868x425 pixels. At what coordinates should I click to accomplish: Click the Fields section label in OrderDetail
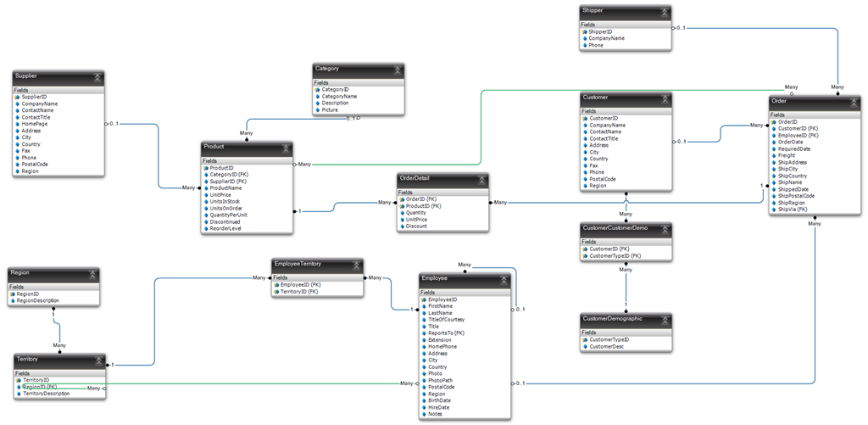click(408, 193)
